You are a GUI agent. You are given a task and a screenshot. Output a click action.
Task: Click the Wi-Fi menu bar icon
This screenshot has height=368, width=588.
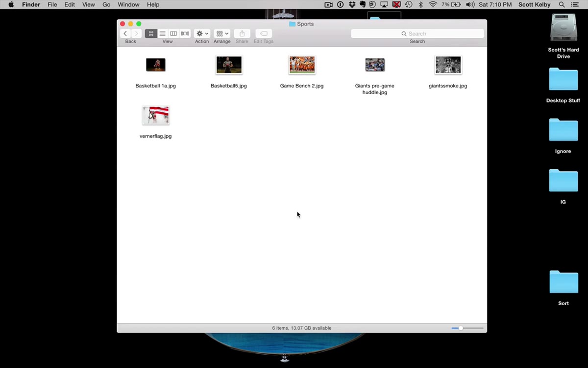(x=433, y=4)
